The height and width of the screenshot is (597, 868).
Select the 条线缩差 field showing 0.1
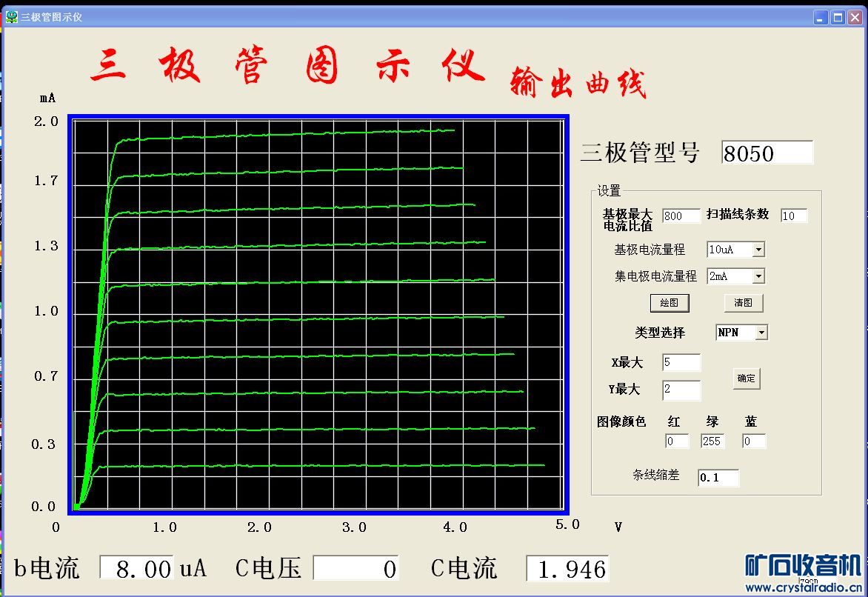[718, 478]
